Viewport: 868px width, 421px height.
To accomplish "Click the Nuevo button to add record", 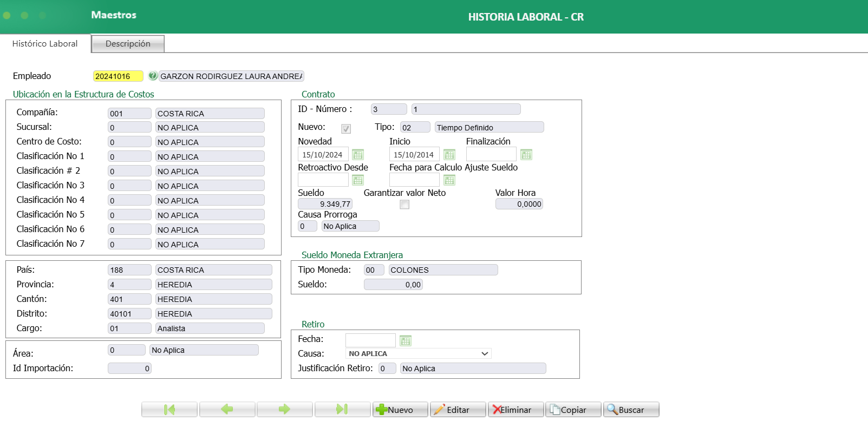I will point(400,410).
